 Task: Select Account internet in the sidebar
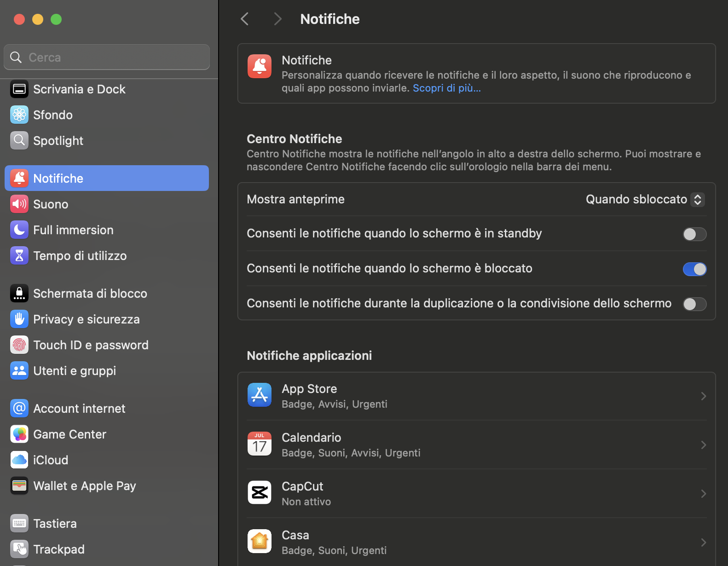pos(107,409)
